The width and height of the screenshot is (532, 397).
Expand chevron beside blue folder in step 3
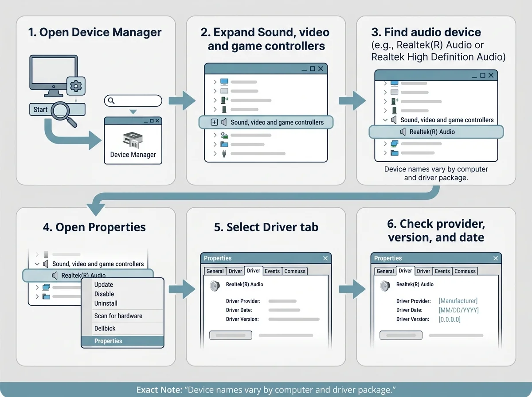tap(385, 153)
